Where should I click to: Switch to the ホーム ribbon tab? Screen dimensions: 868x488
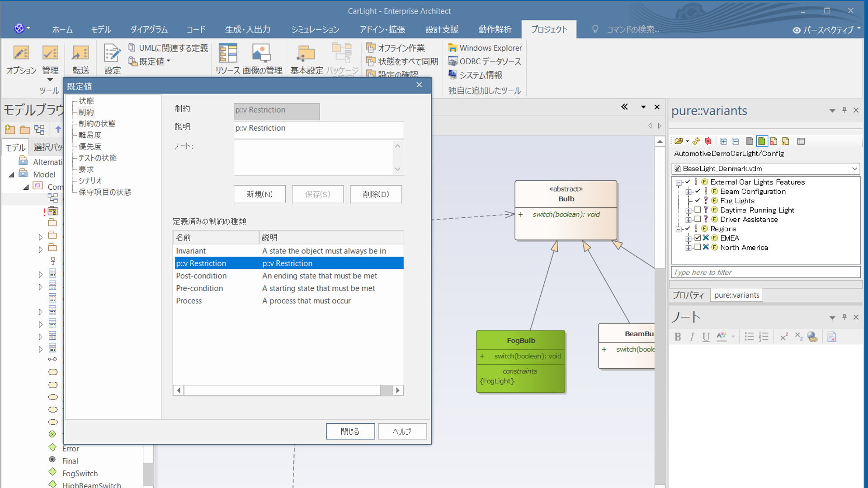pos(62,29)
